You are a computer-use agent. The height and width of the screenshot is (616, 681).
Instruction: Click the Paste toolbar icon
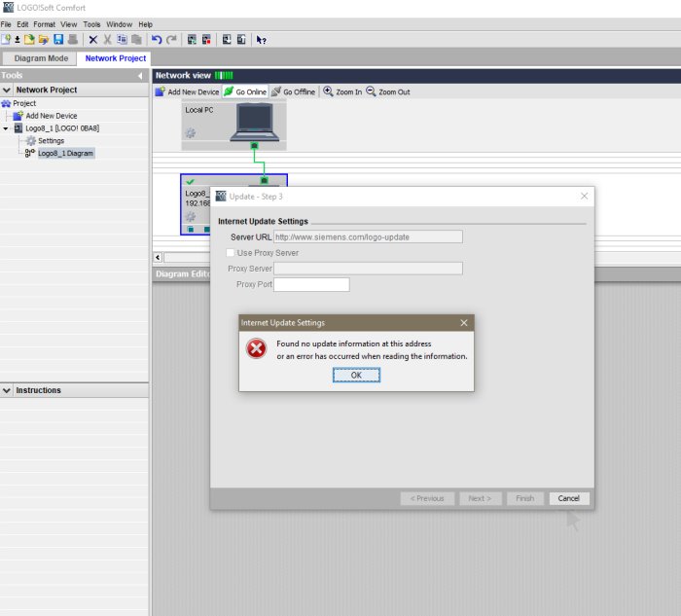pos(136,40)
